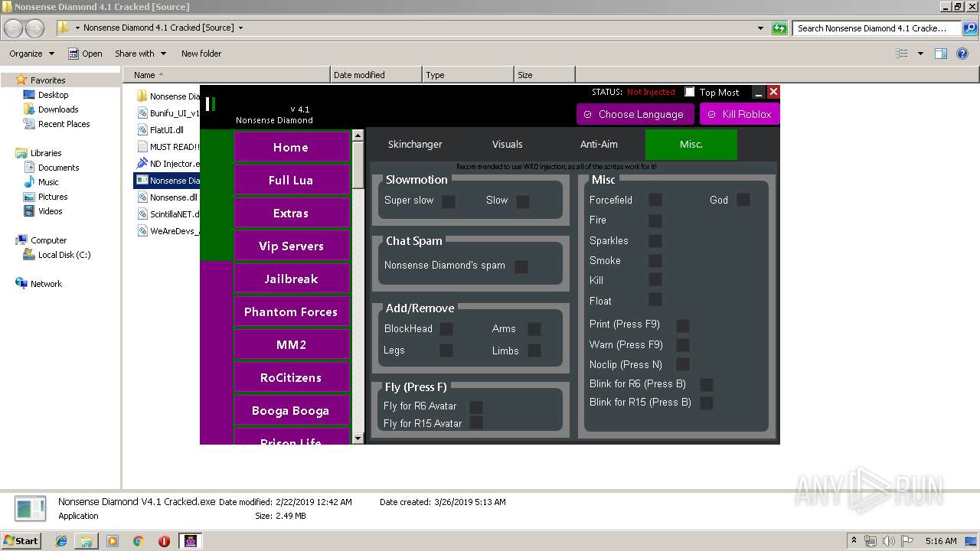980x551 pixels.
Task: Click the Vip Servers sidebar button
Action: point(291,246)
